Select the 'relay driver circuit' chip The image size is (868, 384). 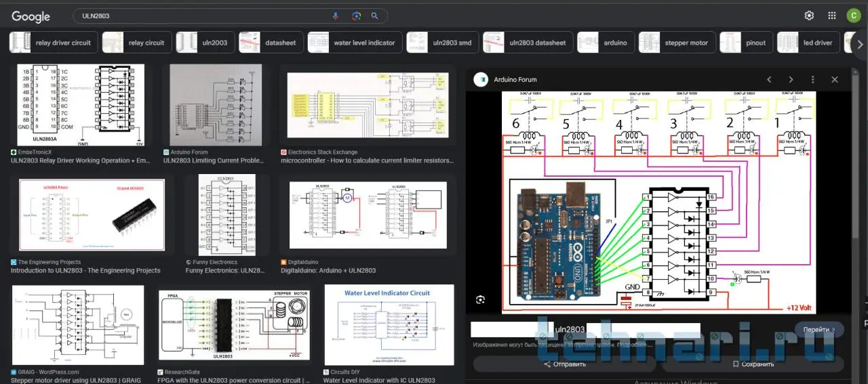click(x=52, y=43)
